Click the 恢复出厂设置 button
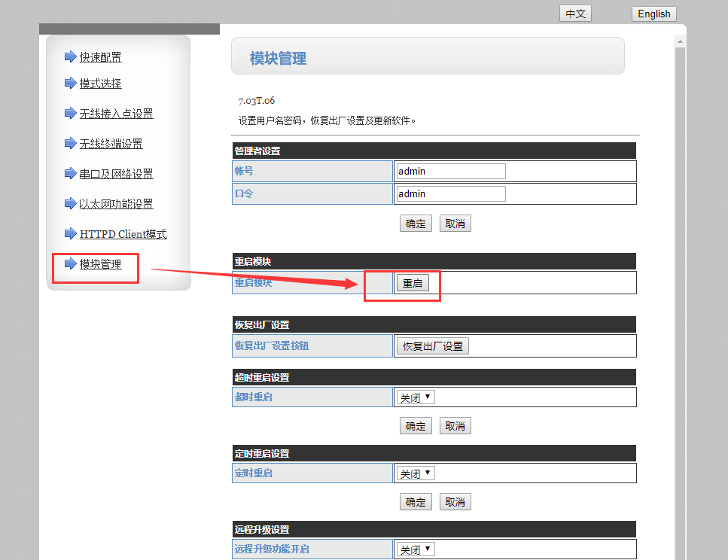Viewport: 728px width, 560px height. tap(432, 346)
